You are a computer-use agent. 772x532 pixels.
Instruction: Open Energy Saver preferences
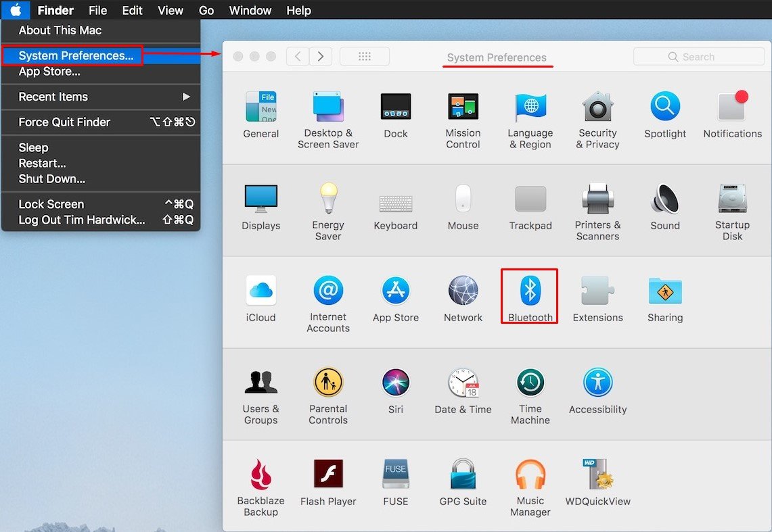click(x=328, y=212)
